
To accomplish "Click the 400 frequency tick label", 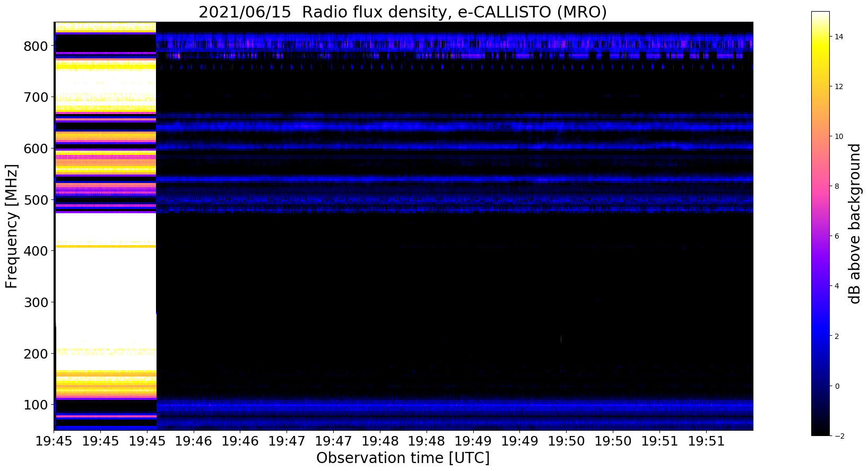I will [x=35, y=251].
